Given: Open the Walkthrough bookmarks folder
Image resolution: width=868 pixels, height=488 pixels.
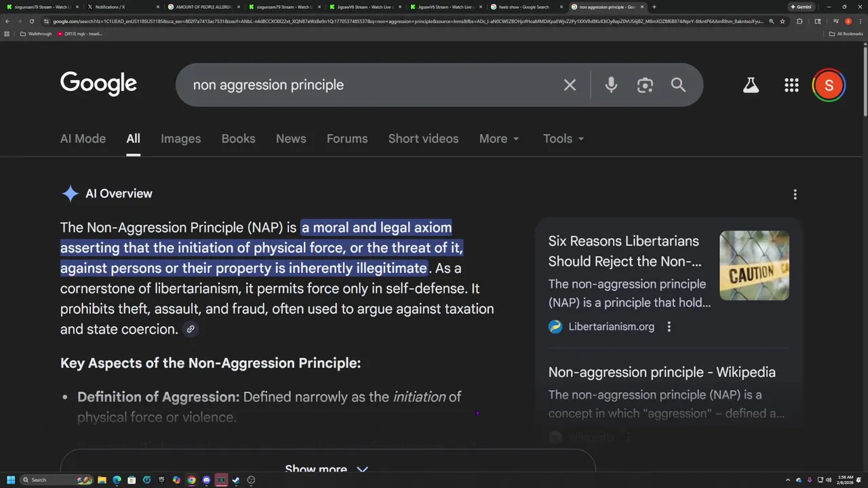Looking at the screenshot, I should tap(36, 34).
